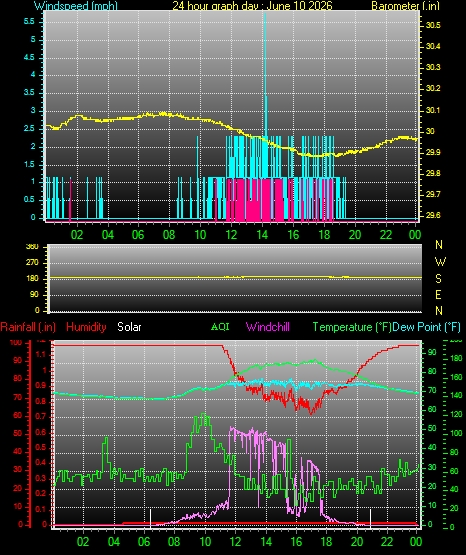Click hour 22 on the windspeed graph time axis
This screenshot has height=555, width=466.
tap(386, 235)
